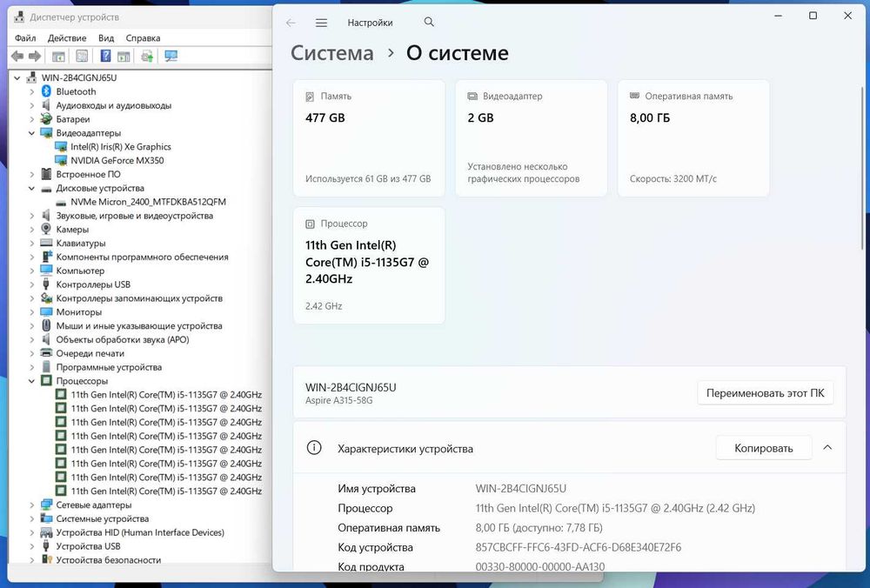Select Устройства USB row in device tree

88,546
